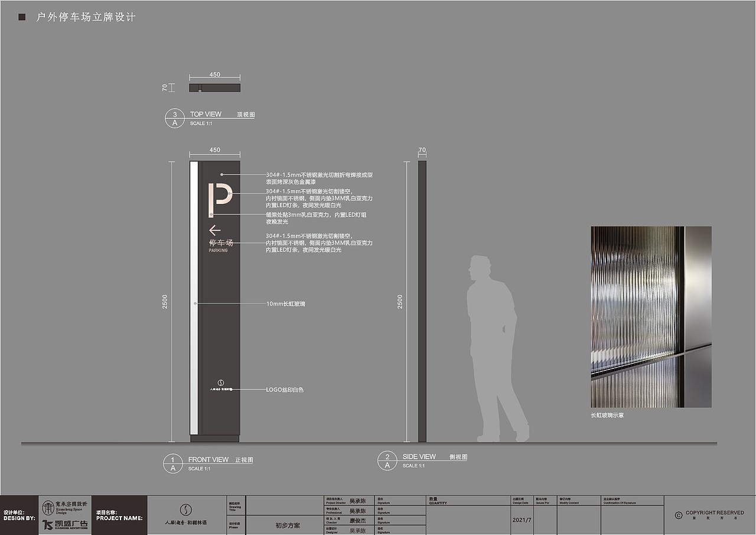This screenshot has height=535, width=756.
Task: Click the QUANTITY header cell
Action: click(469, 500)
